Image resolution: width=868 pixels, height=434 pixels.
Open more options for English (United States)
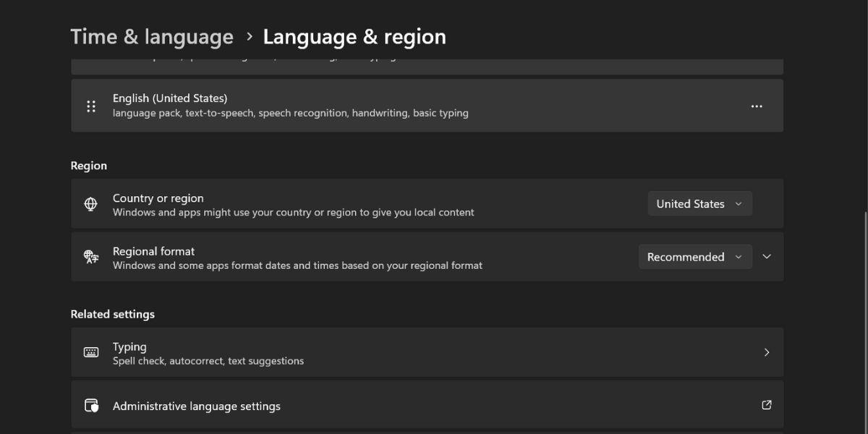click(757, 106)
